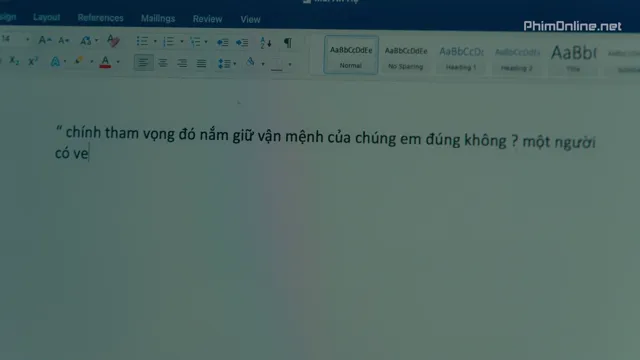Open highlight color dropdown arrow

click(91, 62)
